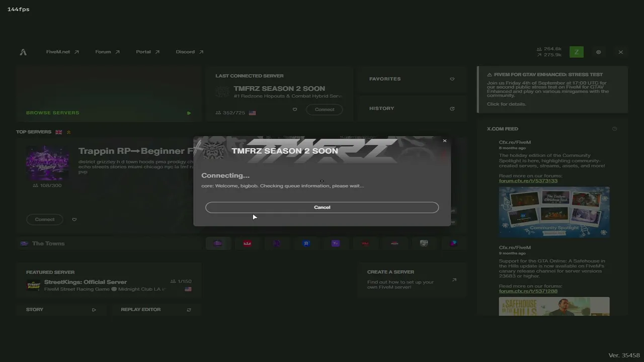Toggle the eye streamer-mode icon
Image resolution: width=644 pixels, height=362 pixels.
coord(599,52)
